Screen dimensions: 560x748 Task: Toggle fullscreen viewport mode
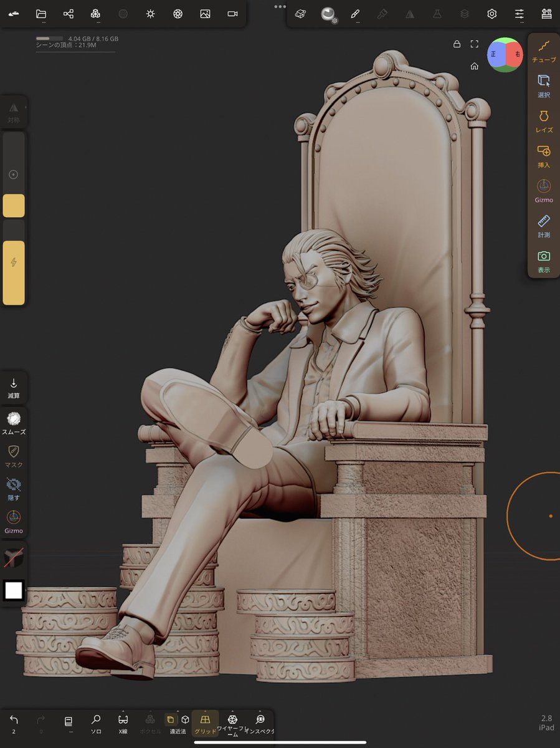click(x=475, y=44)
